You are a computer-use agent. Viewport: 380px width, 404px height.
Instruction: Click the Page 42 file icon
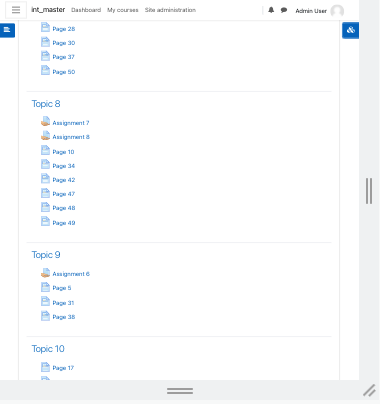pyautogui.click(x=45, y=179)
